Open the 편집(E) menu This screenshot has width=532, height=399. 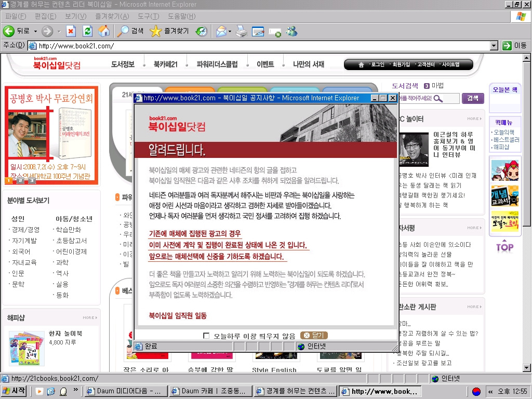[x=46, y=16]
